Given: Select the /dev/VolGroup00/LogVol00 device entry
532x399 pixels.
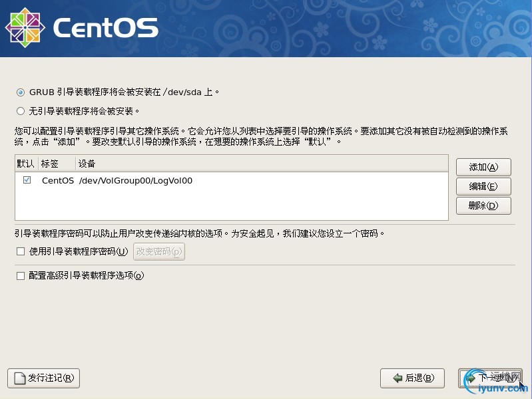Looking at the screenshot, I should [x=136, y=181].
